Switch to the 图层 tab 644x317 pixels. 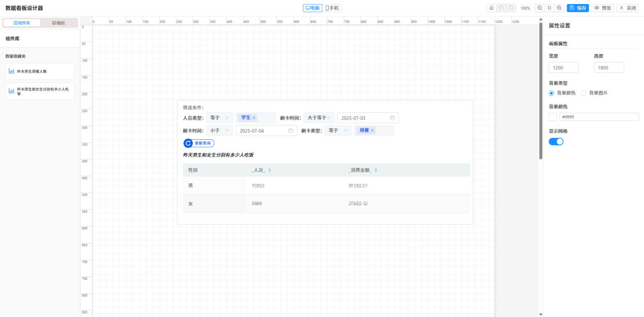point(58,23)
